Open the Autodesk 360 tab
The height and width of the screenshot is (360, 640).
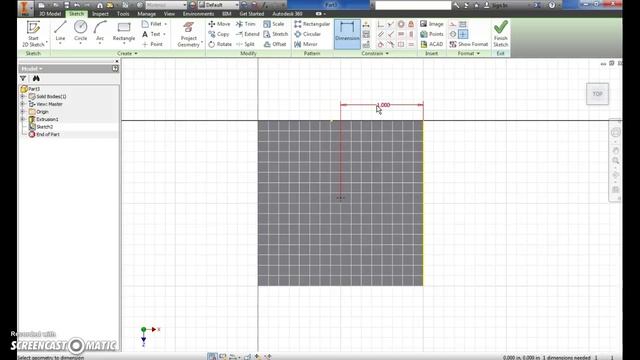point(287,14)
